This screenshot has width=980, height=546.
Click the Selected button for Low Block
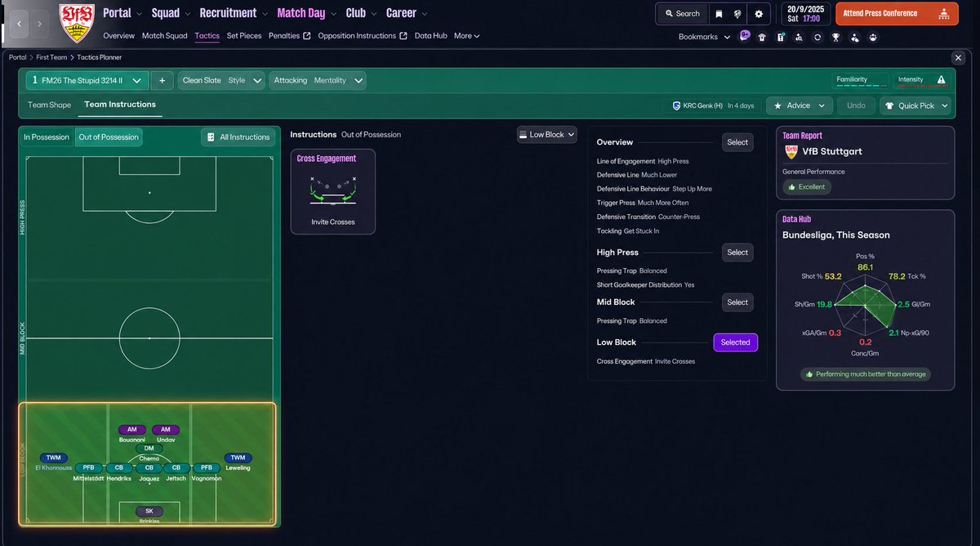point(735,342)
